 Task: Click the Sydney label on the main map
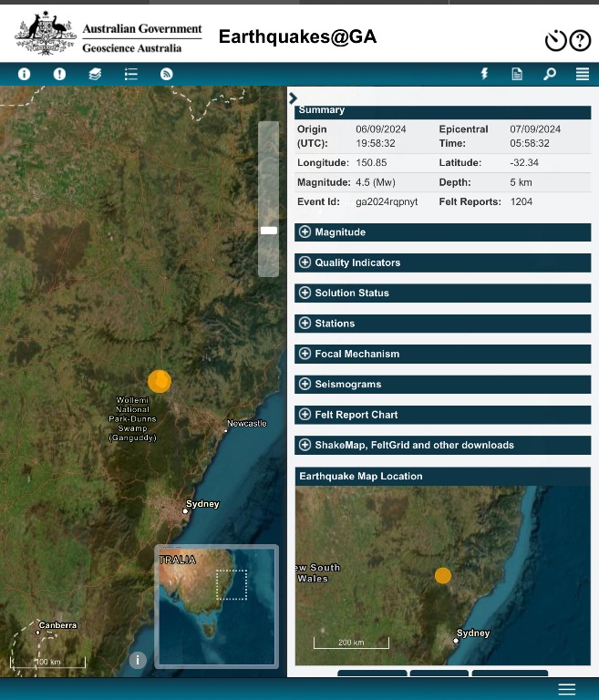pos(202,503)
